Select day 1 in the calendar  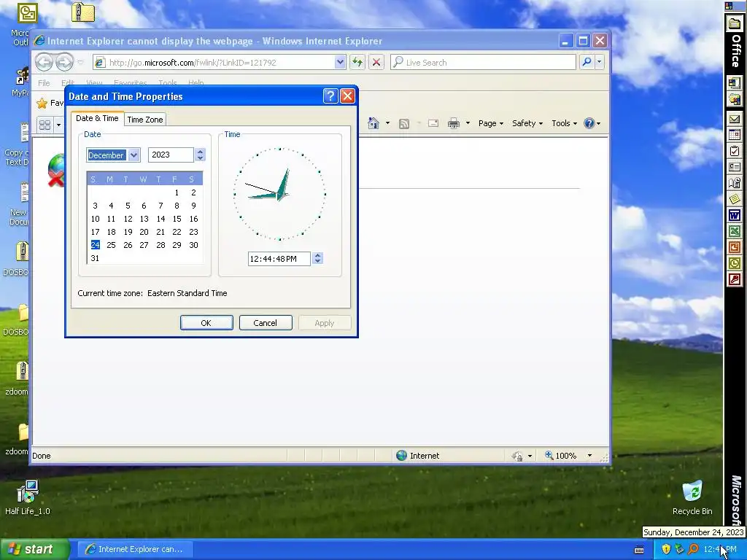click(x=177, y=192)
